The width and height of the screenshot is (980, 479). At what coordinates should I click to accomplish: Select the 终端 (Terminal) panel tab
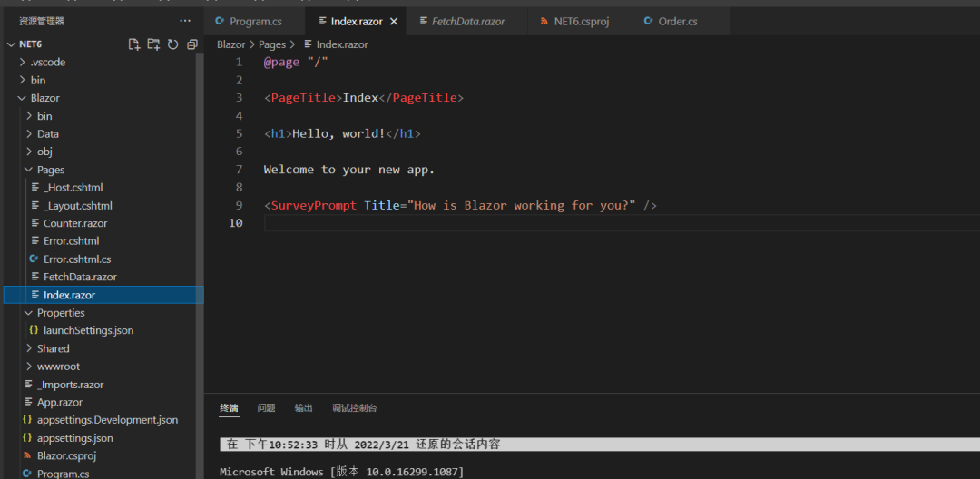point(229,408)
